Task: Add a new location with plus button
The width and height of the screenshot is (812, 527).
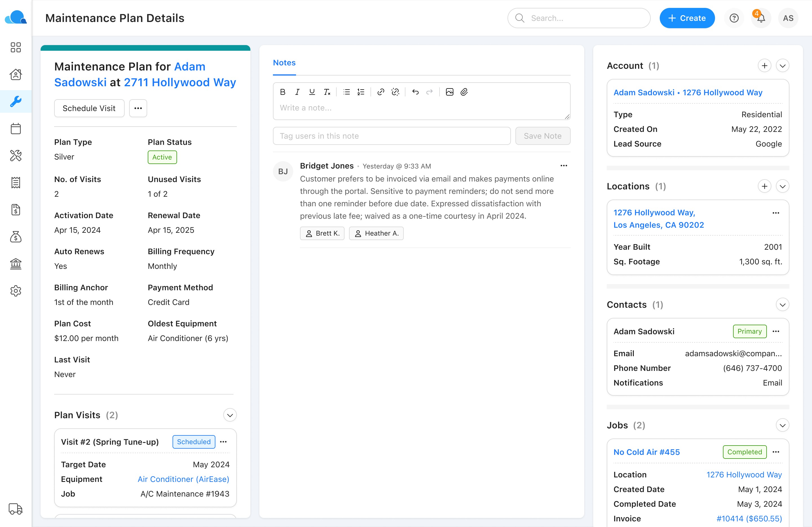Action: [764, 186]
